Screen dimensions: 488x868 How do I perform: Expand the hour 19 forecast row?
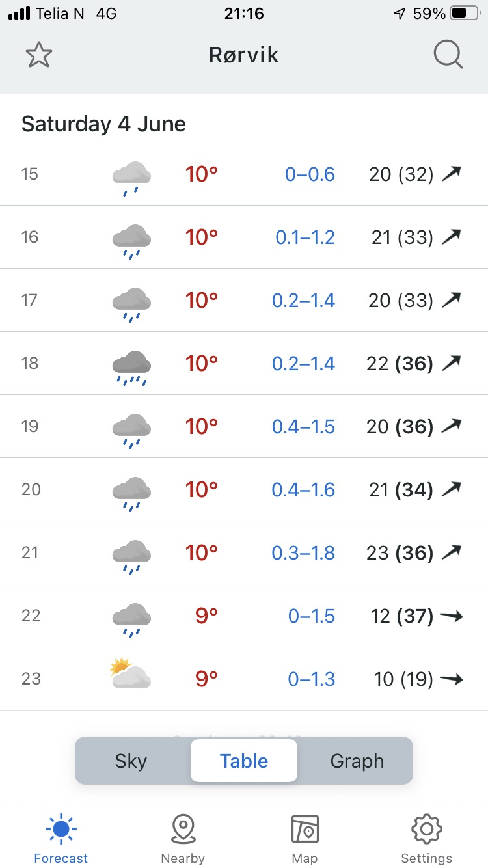tap(244, 427)
